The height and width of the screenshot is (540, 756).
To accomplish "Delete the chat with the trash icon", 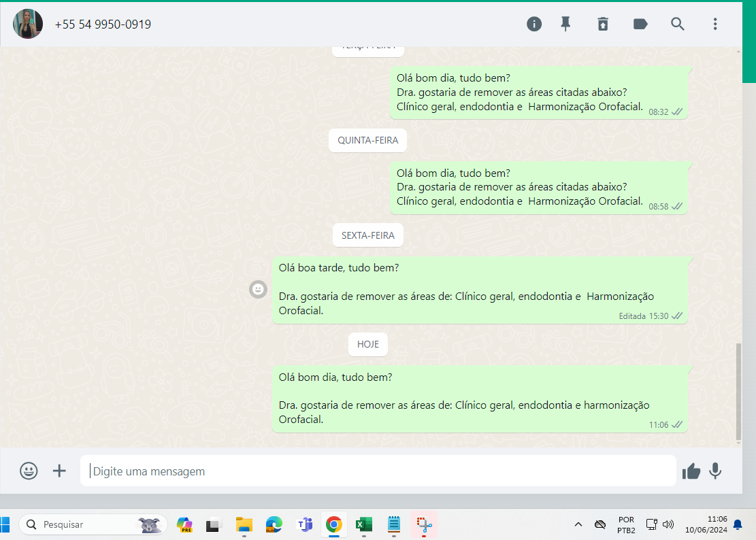I will point(603,24).
